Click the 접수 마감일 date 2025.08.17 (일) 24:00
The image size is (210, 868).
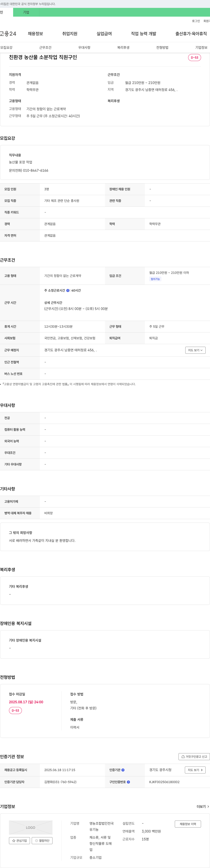(x=26, y=702)
